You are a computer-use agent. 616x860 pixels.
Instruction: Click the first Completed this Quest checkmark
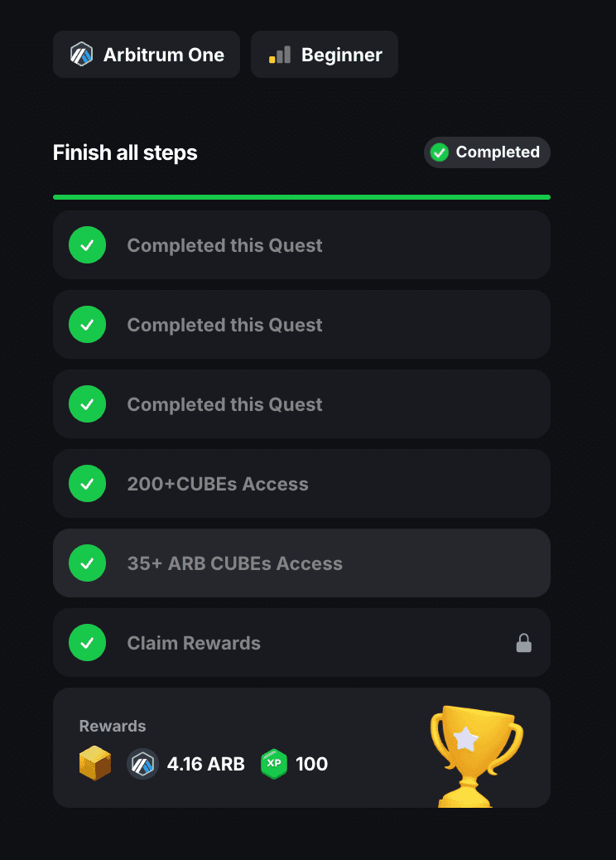[87, 245]
